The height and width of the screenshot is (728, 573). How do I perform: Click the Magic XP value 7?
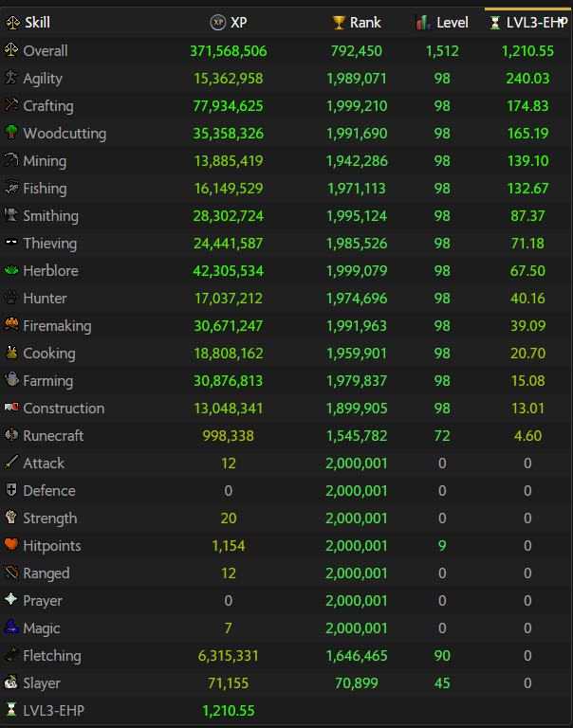[x=229, y=628]
